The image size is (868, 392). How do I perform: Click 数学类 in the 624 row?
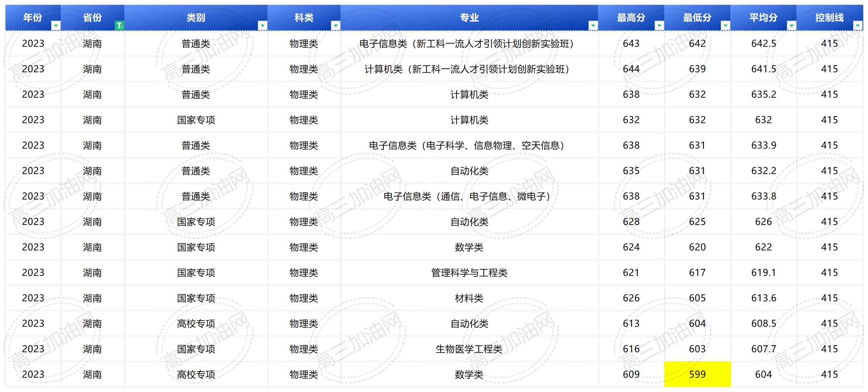[x=469, y=248]
